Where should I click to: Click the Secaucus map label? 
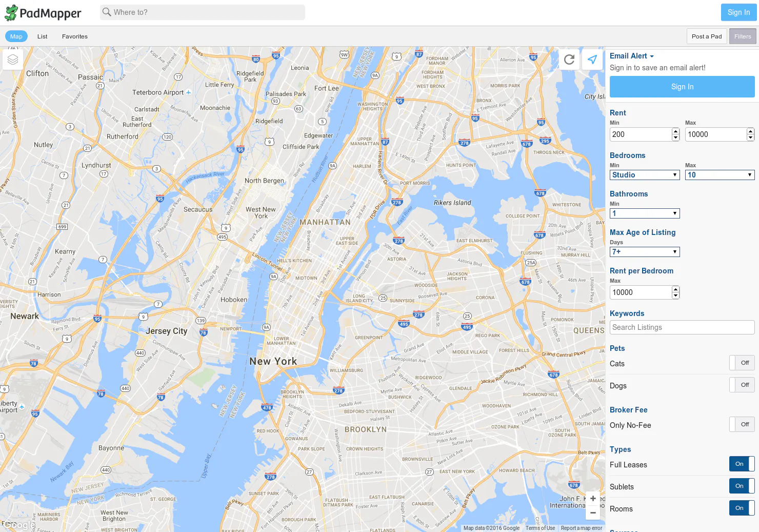198,209
